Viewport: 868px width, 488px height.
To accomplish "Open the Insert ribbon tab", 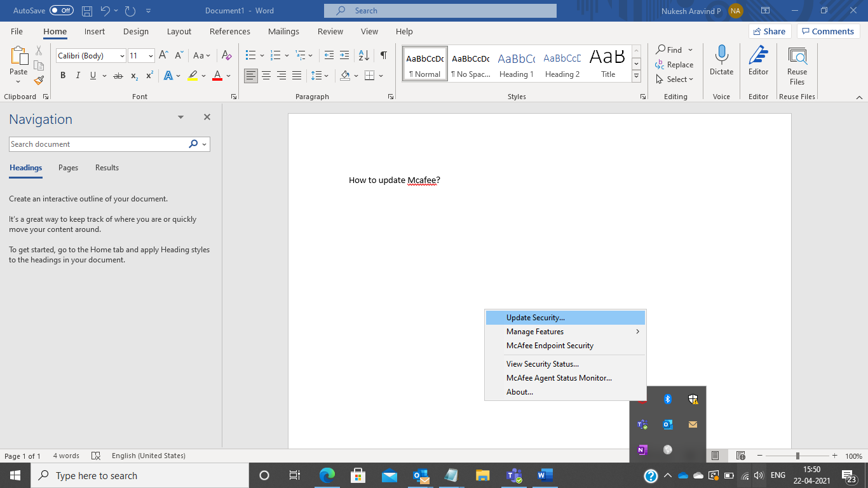I will click(x=95, y=31).
